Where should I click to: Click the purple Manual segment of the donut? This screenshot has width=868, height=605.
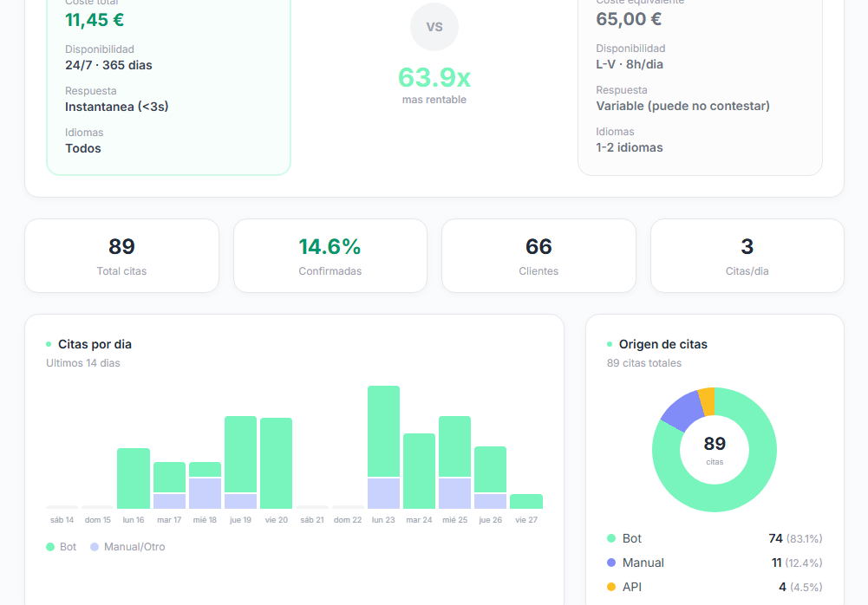tap(682, 413)
